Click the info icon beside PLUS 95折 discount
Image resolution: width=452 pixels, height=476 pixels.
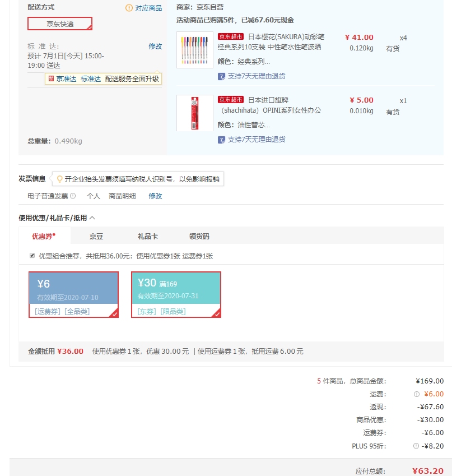click(x=416, y=446)
